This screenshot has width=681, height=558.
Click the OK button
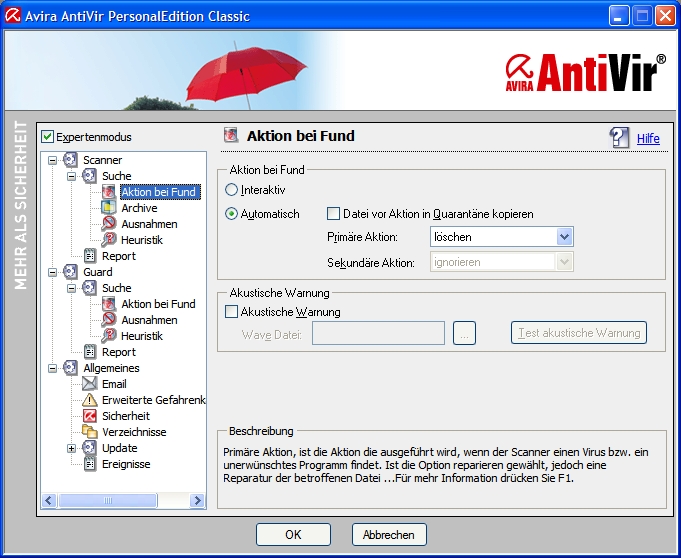293,535
